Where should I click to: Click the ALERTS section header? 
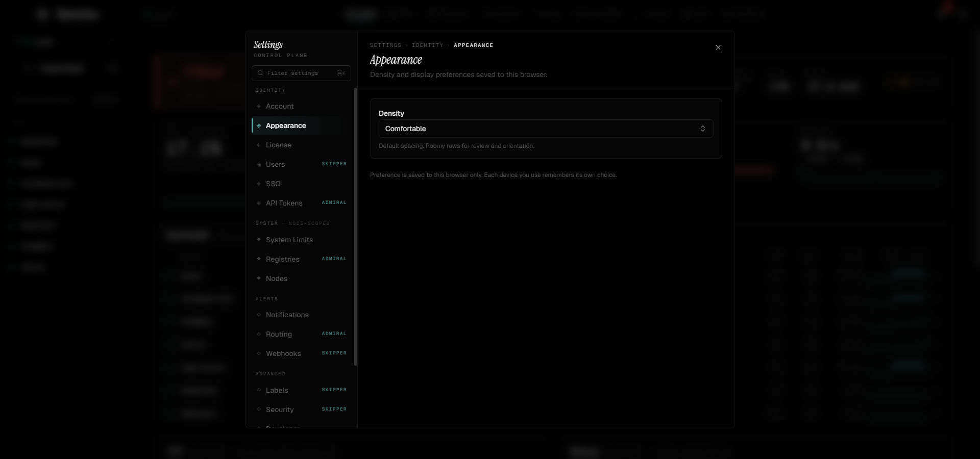pos(267,299)
